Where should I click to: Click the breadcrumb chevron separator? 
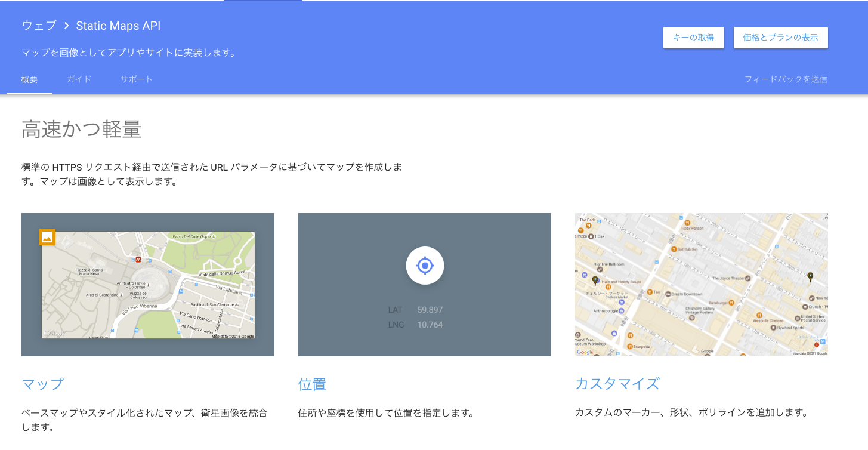pos(66,26)
